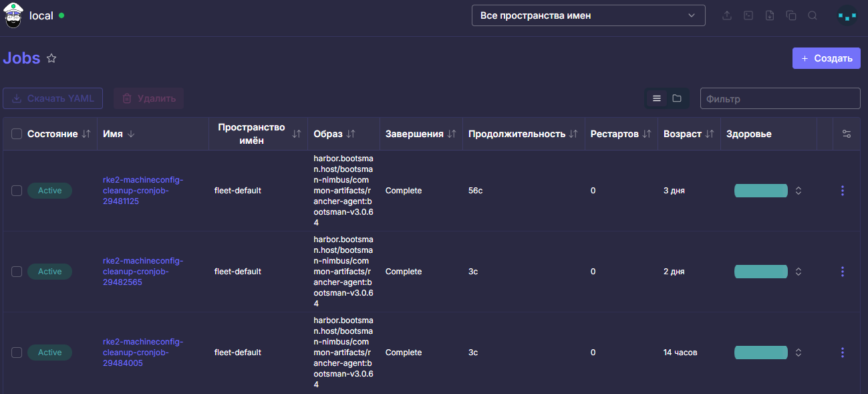The image size is (868, 394).
Task: Switch to flat list view icon
Action: [x=657, y=98]
